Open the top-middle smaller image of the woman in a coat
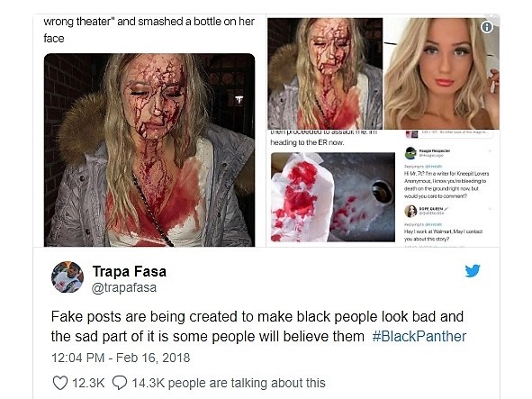Image resolution: width=532 pixels, height=399 pixels. tap(325, 73)
